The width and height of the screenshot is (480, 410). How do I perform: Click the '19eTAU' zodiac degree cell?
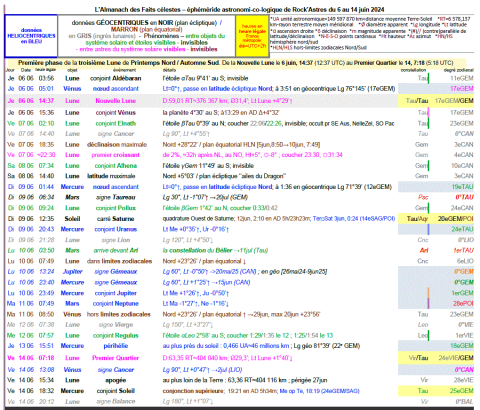(462, 187)
